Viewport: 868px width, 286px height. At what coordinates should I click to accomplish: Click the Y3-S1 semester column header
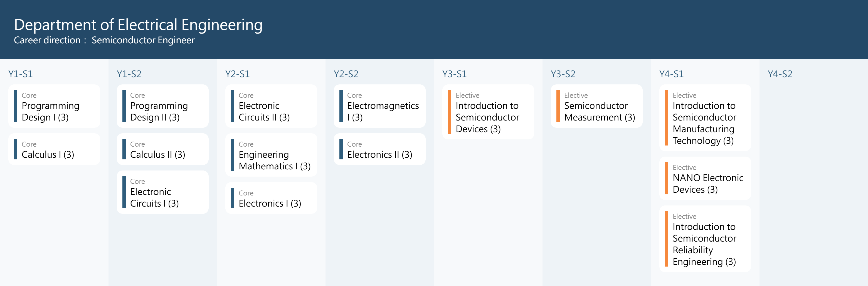pos(454,74)
